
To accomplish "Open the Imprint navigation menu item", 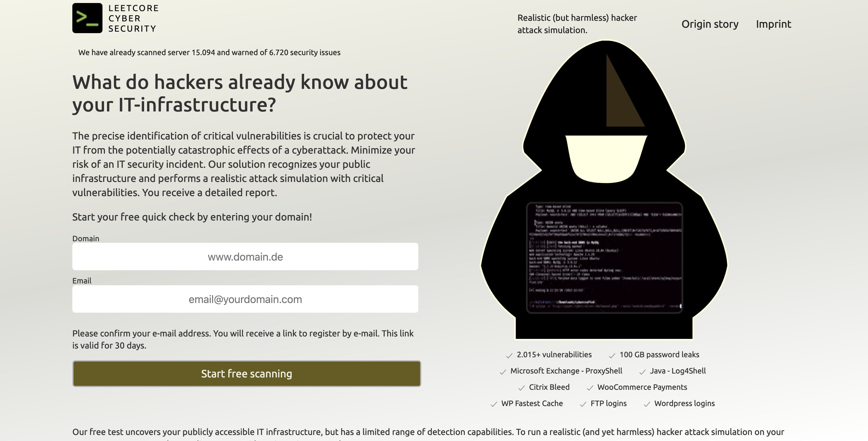I will point(773,24).
